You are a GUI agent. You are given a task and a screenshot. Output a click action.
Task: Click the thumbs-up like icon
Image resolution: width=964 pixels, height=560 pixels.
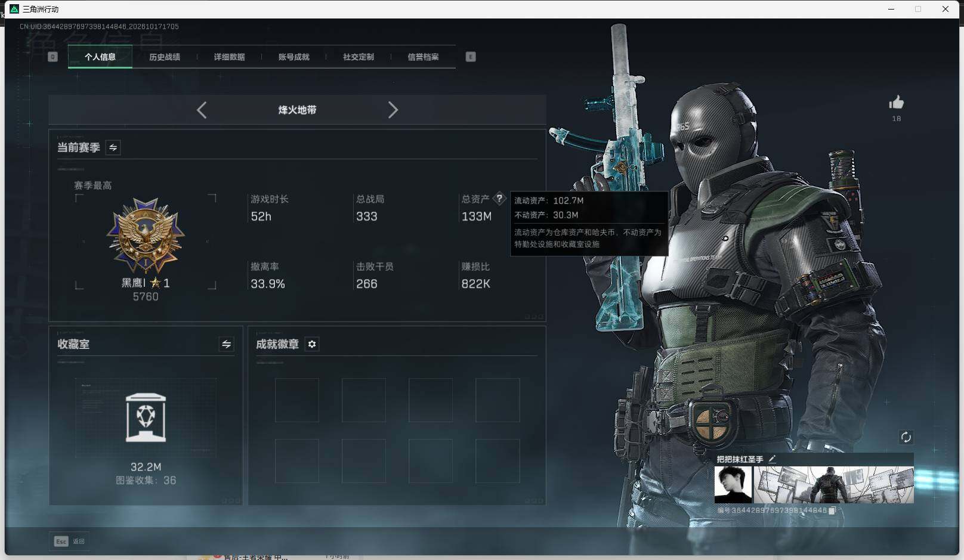pos(896,103)
